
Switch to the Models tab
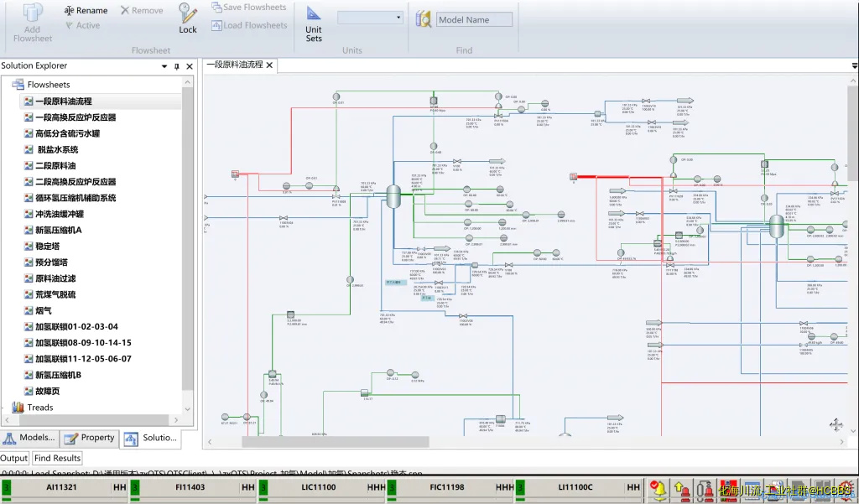30,438
